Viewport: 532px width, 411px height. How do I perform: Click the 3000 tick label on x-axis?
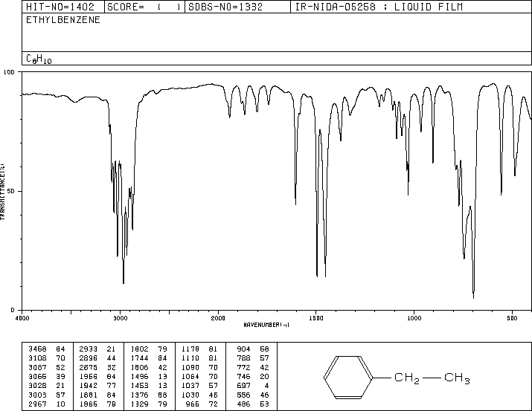[120, 318]
